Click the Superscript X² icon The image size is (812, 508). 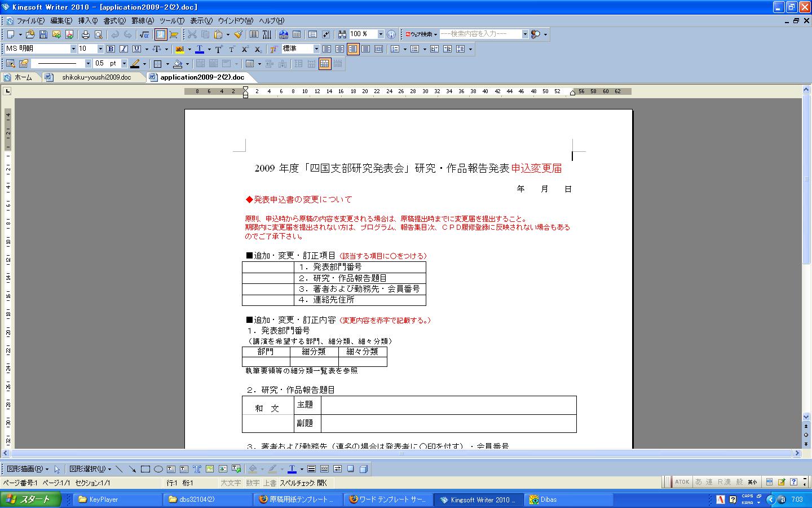[x=245, y=49]
